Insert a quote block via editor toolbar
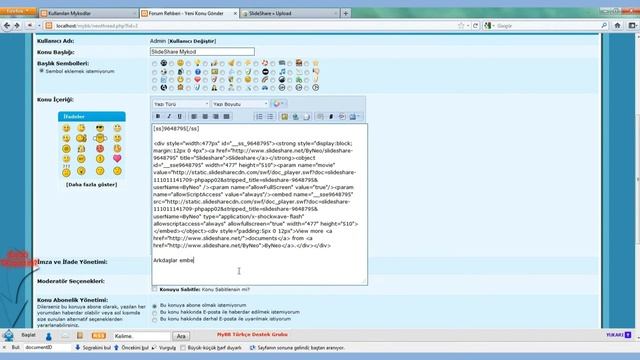This screenshot has width=640, height=360. point(320,116)
